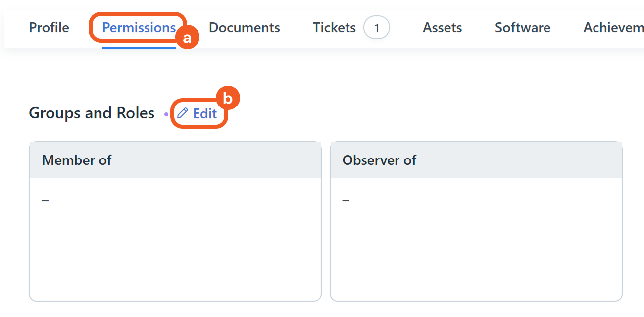Click the Edit link beside Groups and Roles
This screenshot has height=317, width=644.
coord(205,114)
